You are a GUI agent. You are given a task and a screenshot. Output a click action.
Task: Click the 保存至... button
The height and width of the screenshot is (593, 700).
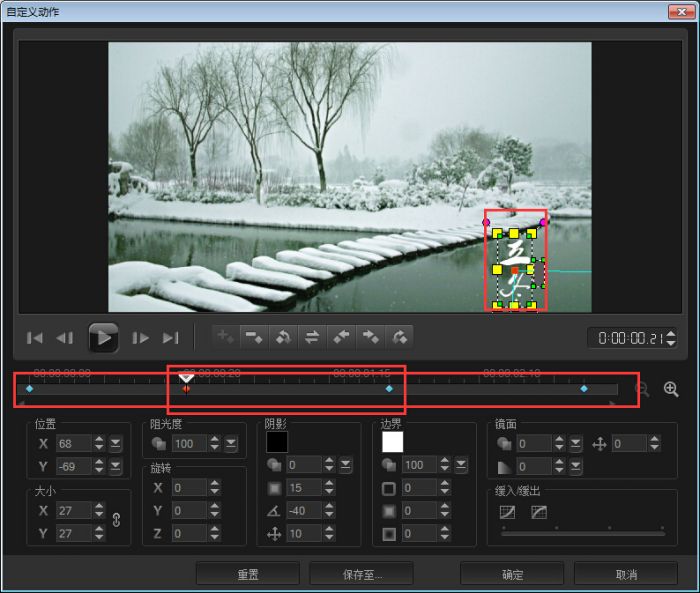point(360,574)
